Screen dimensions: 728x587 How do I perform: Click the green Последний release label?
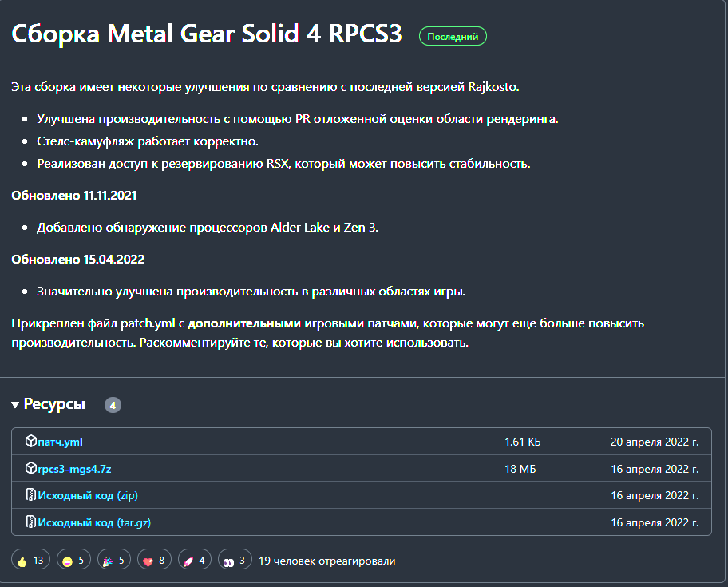click(453, 36)
